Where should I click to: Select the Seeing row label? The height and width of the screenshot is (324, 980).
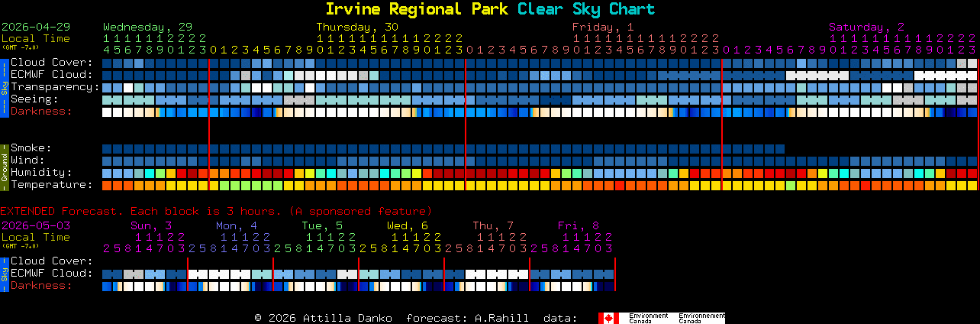click(x=34, y=99)
